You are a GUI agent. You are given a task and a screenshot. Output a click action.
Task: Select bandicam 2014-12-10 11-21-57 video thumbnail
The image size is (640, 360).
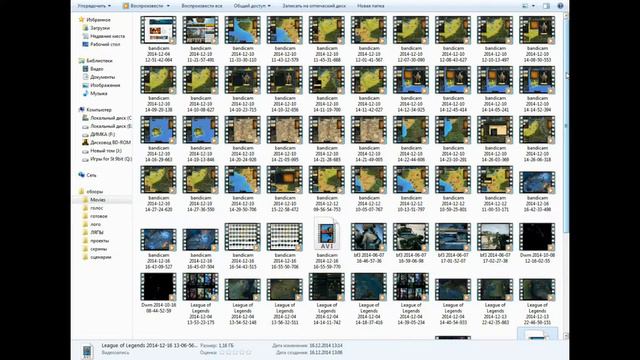point(200,30)
